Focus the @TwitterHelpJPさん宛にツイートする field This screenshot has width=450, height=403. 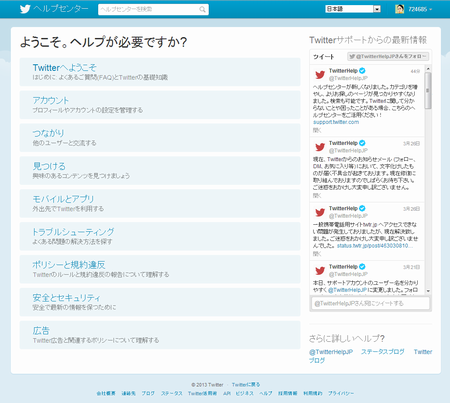coord(370,303)
